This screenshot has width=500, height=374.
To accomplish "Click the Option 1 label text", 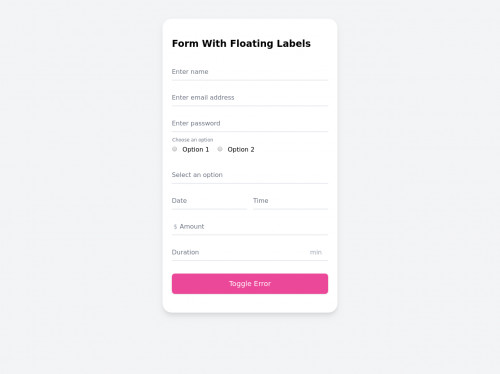I will coord(196,149).
